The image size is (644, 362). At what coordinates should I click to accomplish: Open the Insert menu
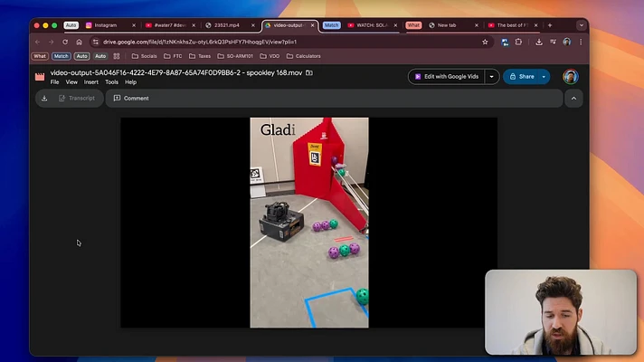point(90,82)
